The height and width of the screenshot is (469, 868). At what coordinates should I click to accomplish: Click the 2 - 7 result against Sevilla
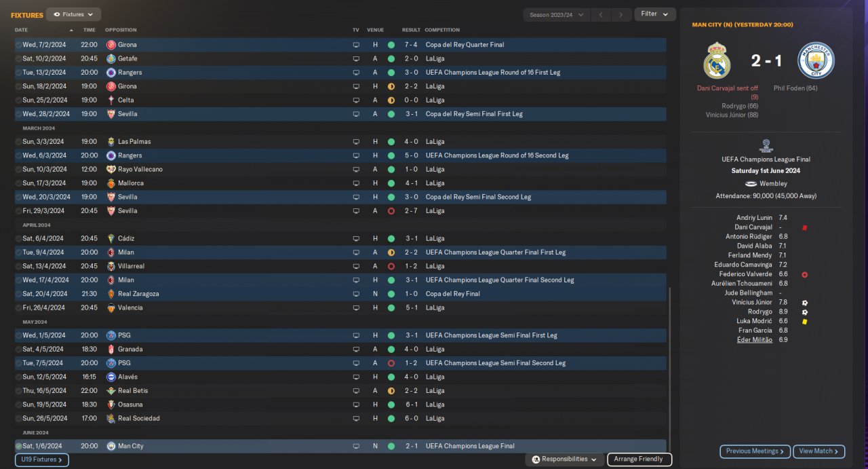pos(411,211)
